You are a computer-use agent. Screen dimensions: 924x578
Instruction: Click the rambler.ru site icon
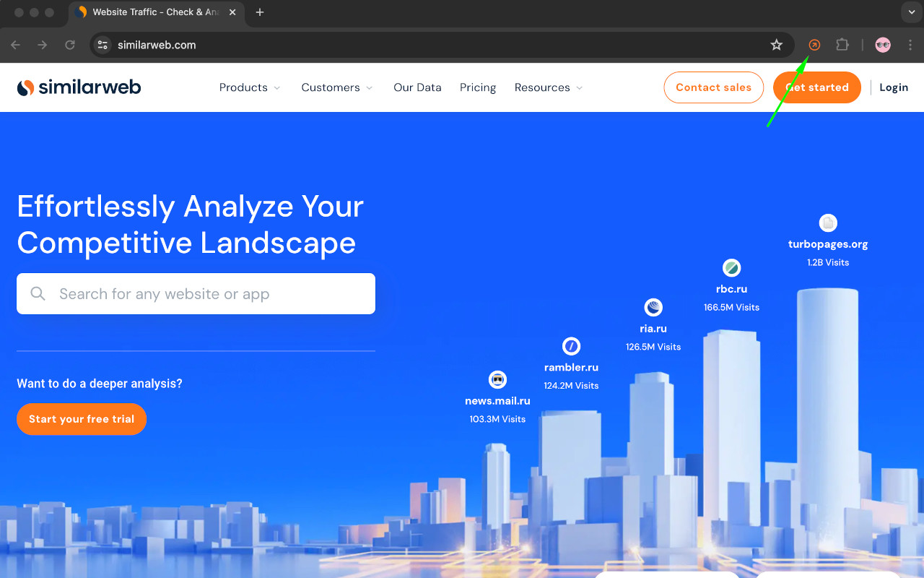[x=571, y=346]
